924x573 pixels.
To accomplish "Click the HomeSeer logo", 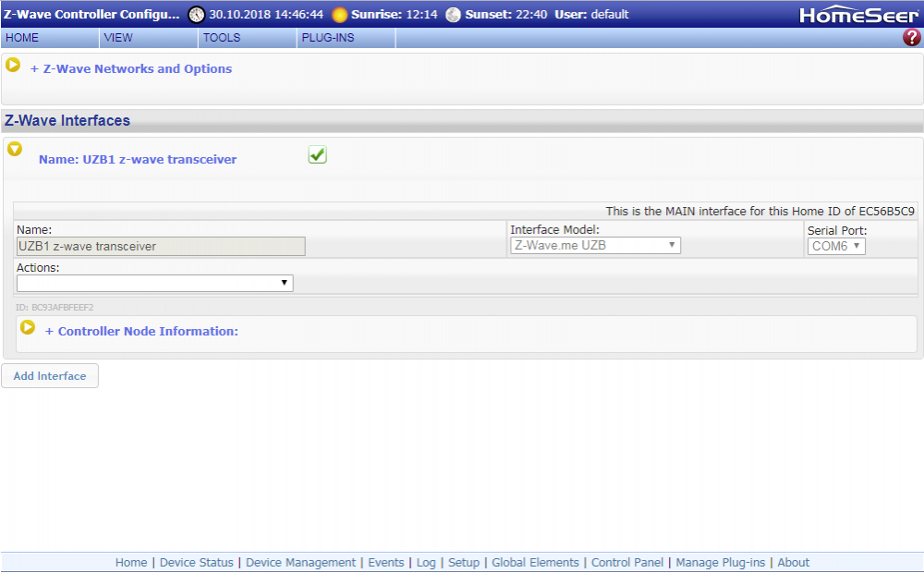I will click(858, 15).
